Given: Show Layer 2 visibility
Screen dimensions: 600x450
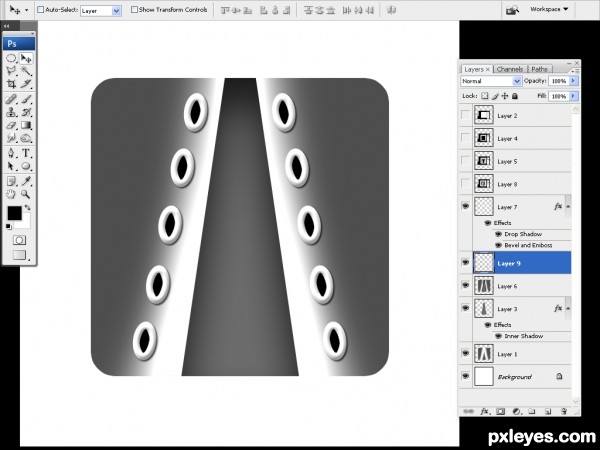Looking at the screenshot, I should 465,115.
